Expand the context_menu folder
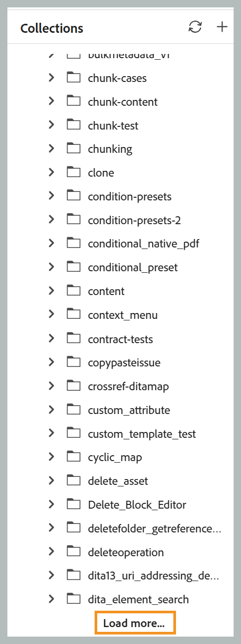Viewport: 241px width, 644px height. click(51, 315)
